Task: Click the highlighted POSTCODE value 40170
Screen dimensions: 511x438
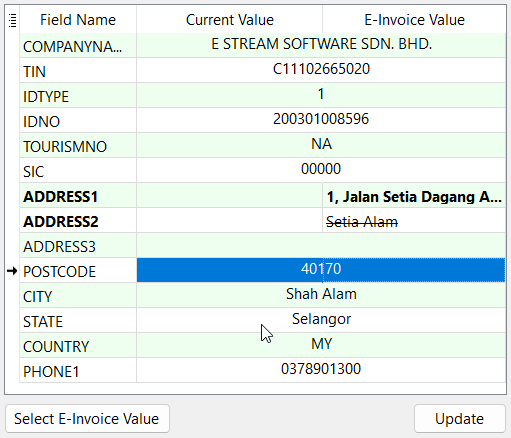Action: [x=321, y=270]
